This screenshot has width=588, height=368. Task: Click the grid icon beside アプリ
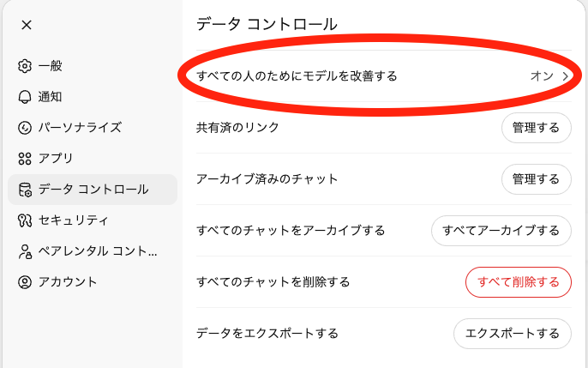pyautogui.click(x=25, y=159)
